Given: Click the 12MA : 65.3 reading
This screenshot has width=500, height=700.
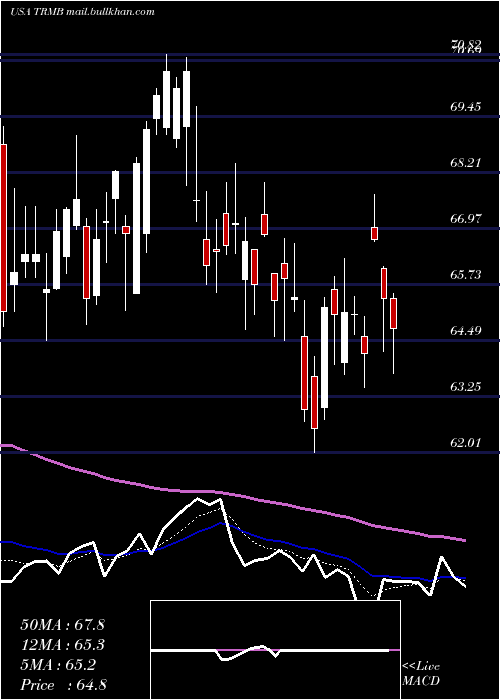Looking at the screenshot, I should click(x=62, y=645).
